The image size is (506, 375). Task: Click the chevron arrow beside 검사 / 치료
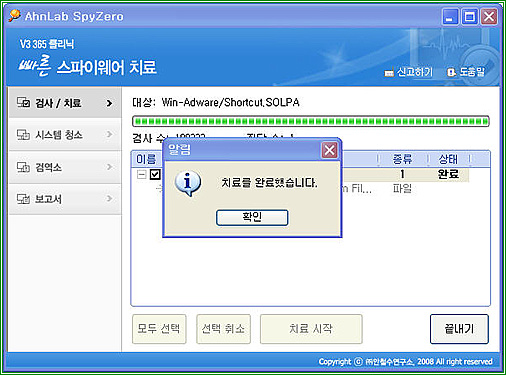(109, 103)
